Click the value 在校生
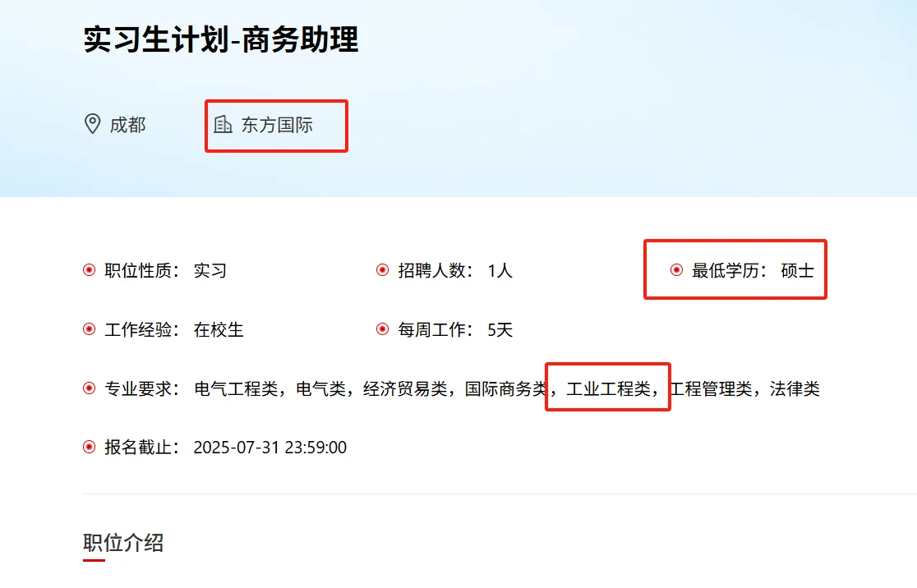The height and width of the screenshot is (588, 917). (x=219, y=329)
